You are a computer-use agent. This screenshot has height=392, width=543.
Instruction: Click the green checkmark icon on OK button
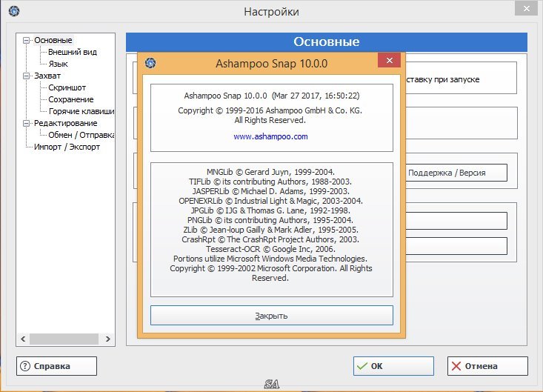pyautogui.click(x=362, y=366)
